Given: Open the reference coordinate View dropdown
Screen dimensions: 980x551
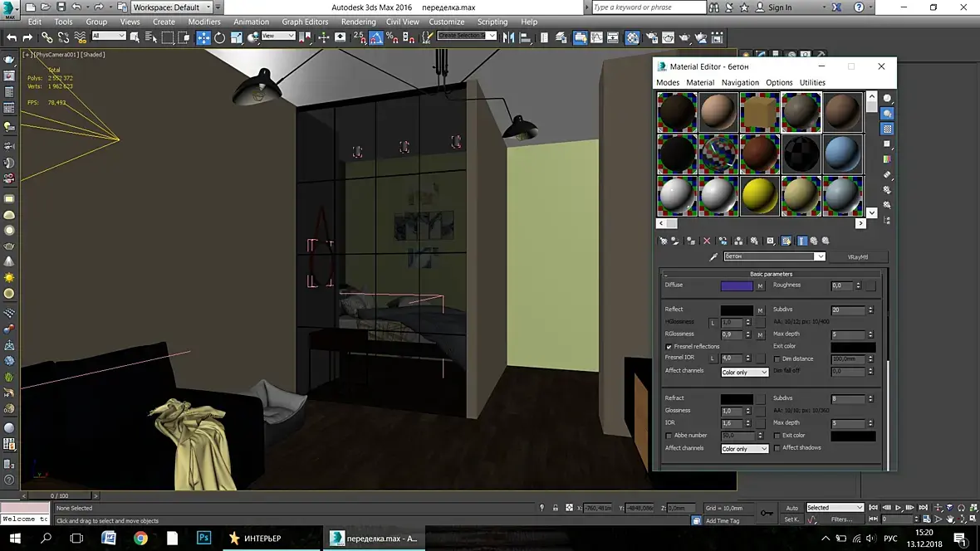Looking at the screenshot, I should pyautogui.click(x=278, y=37).
